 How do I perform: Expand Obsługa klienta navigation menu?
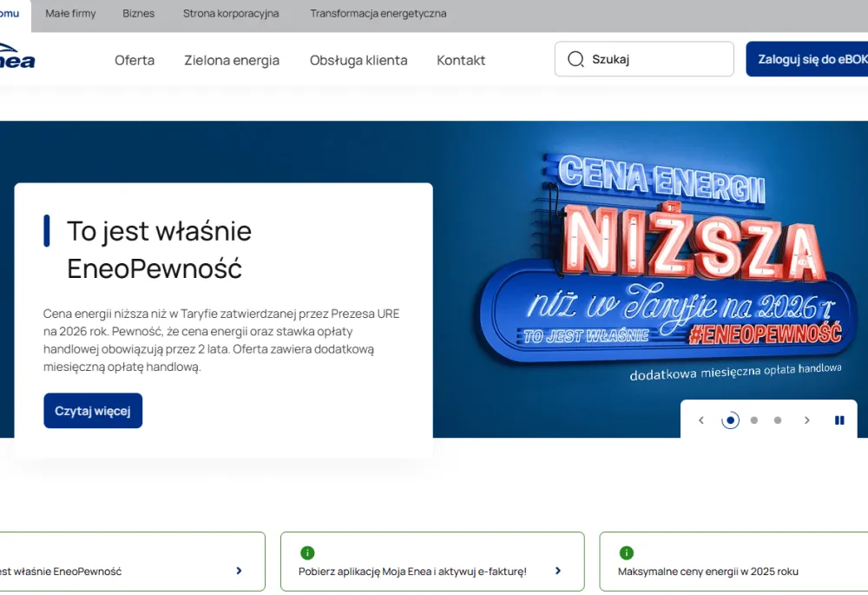tap(358, 60)
